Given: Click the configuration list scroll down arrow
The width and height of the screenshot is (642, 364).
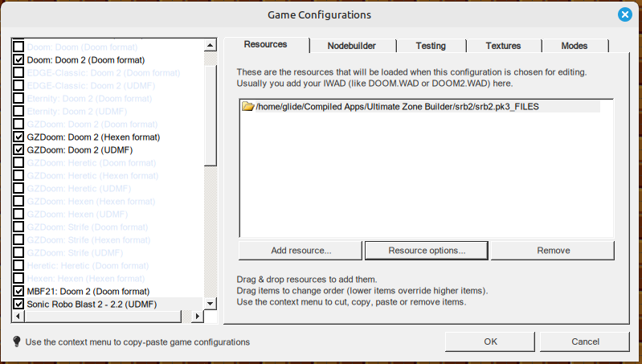Looking at the screenshot, I should (211, 304).
